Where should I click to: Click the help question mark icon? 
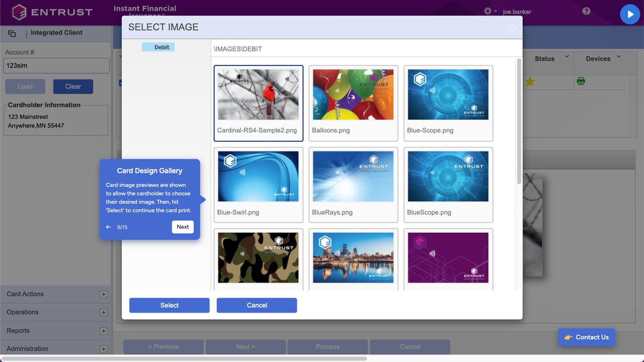(x=586, y=11)
